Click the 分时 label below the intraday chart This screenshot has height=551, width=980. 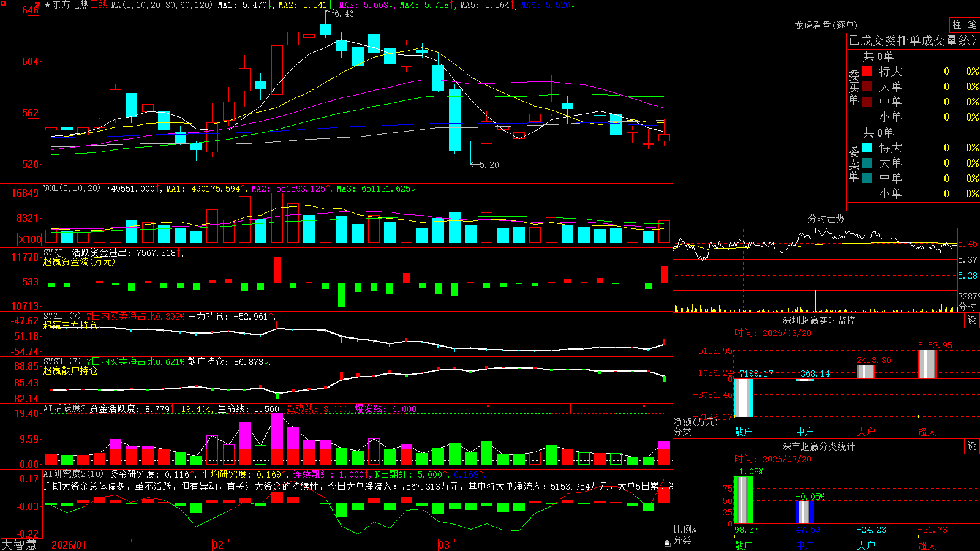[x=967, y=306]
